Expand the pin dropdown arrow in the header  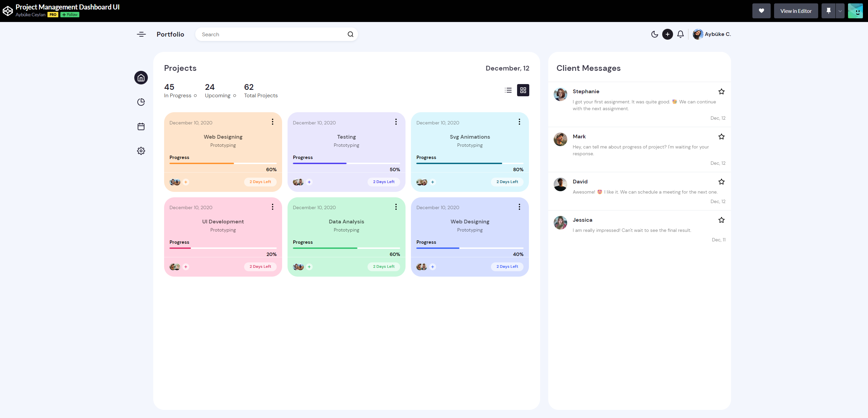coord(840,11)
